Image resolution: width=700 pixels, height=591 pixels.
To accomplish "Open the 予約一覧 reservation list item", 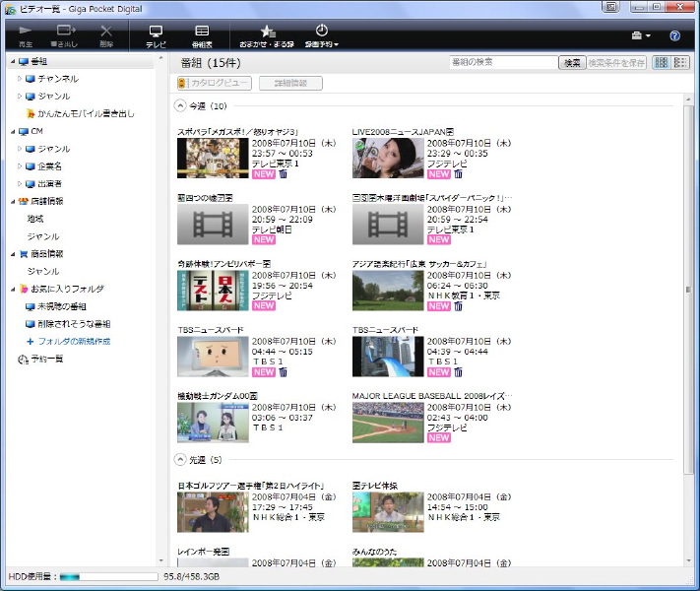I will tap(44, 360).
